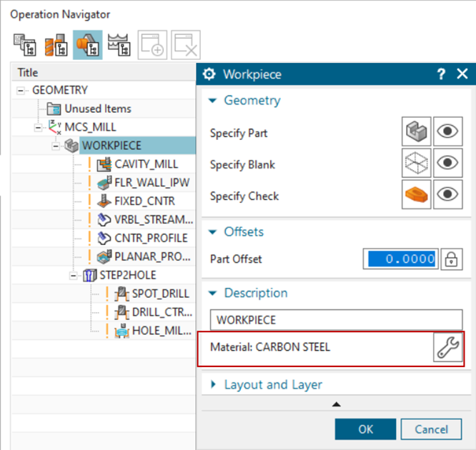The width and height of the screenshot is (476, 450).
Task: Cancel the Workpiece dialog
Action: pos(431,429)
